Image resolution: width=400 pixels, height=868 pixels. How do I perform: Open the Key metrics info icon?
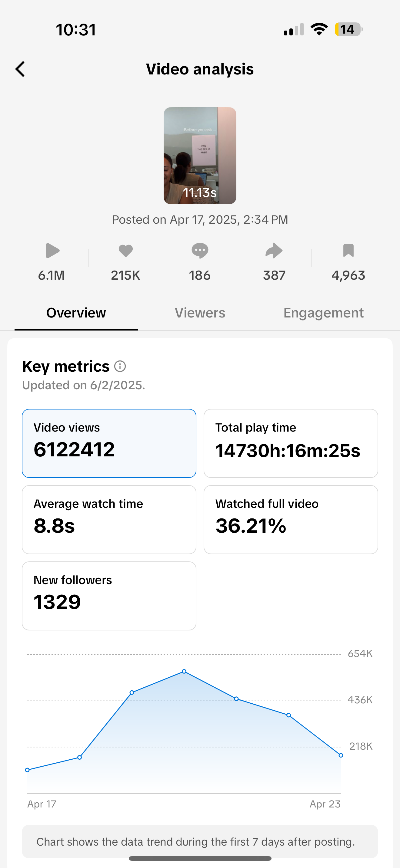pos(120,366)
